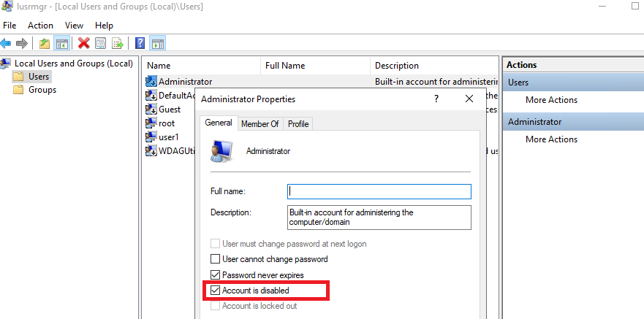
Task: Click Local Users and Groups root icon
Action: 6,64
